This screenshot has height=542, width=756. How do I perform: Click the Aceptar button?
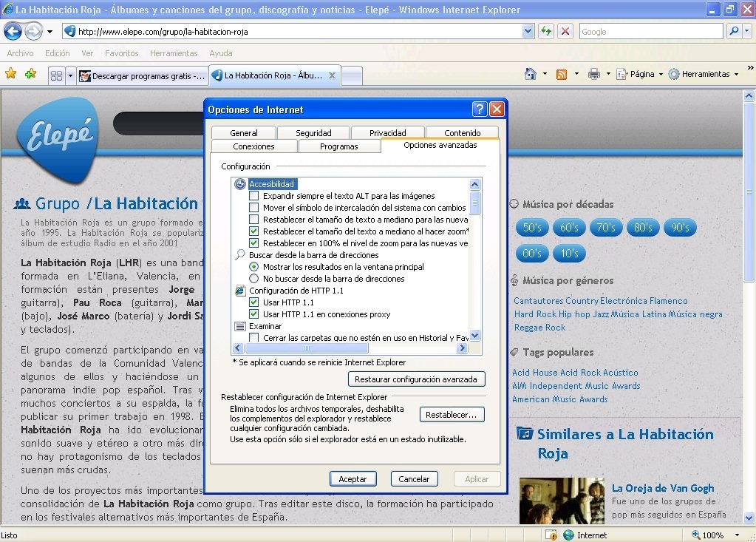coord(353,479)
